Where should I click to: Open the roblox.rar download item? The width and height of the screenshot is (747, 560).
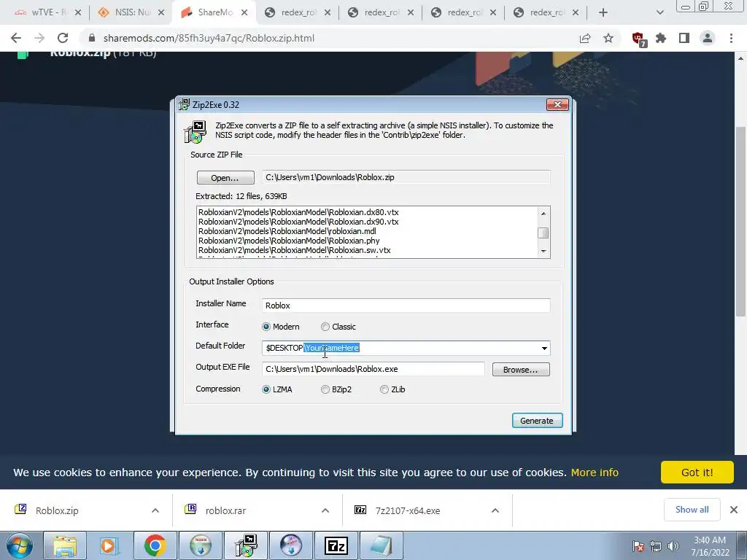(226, 510)
